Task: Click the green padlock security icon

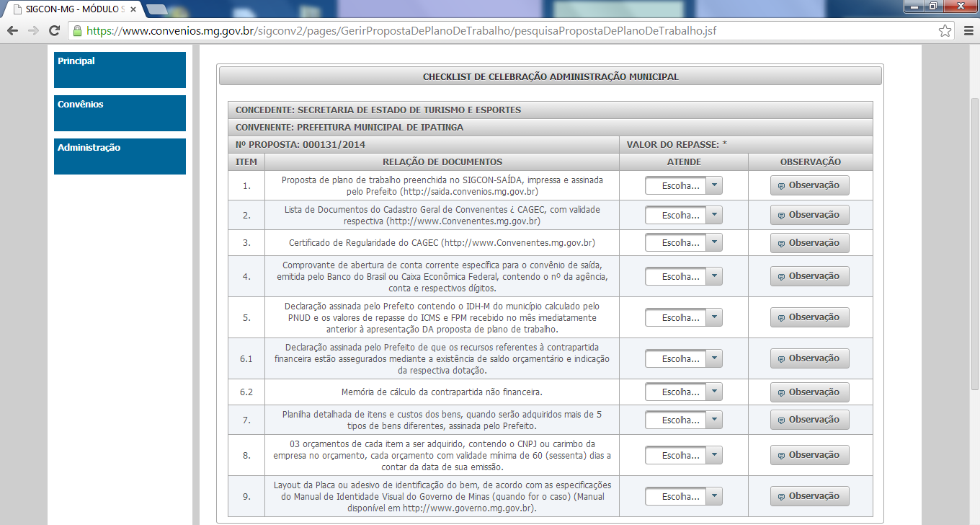Action: click(77, 31)
